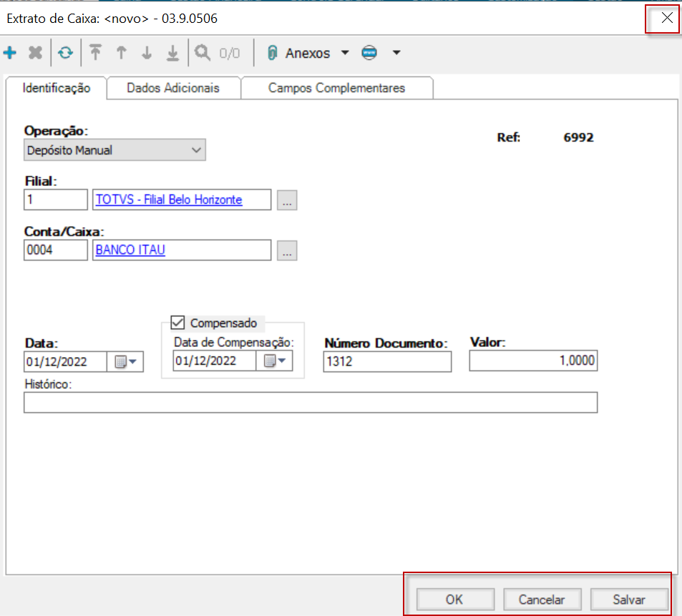Screen dimensions: 682x616
Task: Click the Data date field
Action: click(65, 362)
